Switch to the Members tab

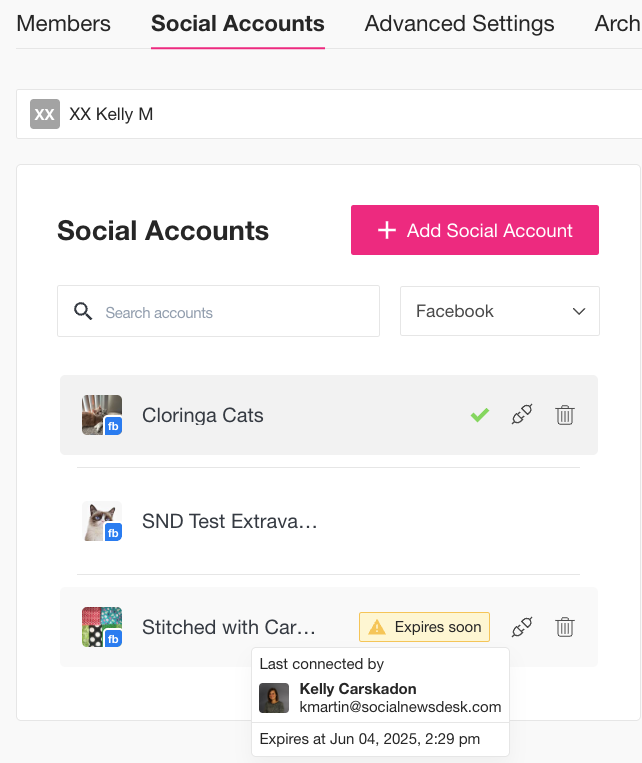(63, 23)
